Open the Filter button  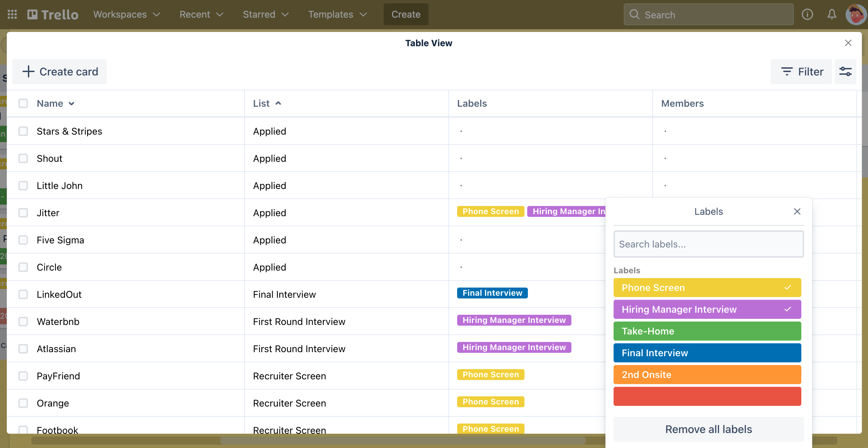click(801, 72)
